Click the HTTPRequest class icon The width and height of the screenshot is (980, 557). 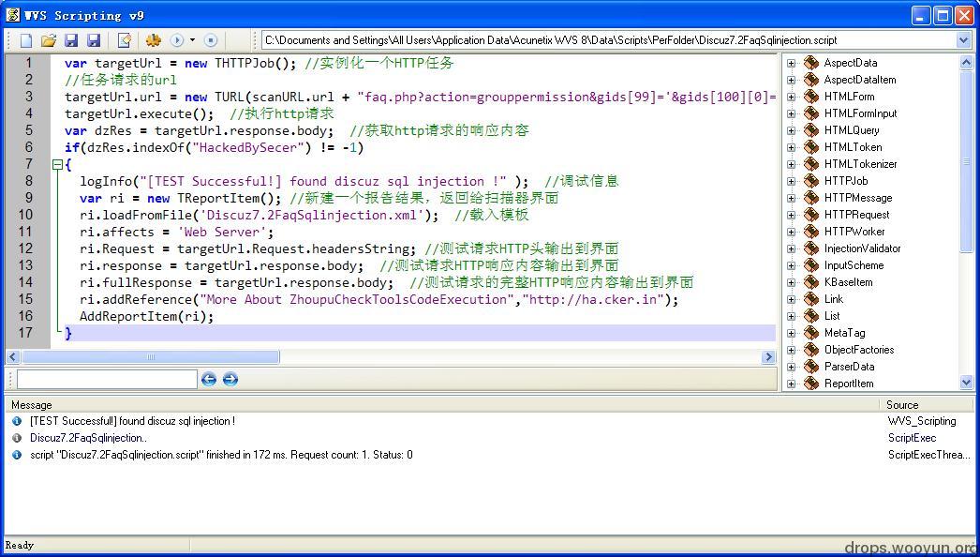(811, 215)
